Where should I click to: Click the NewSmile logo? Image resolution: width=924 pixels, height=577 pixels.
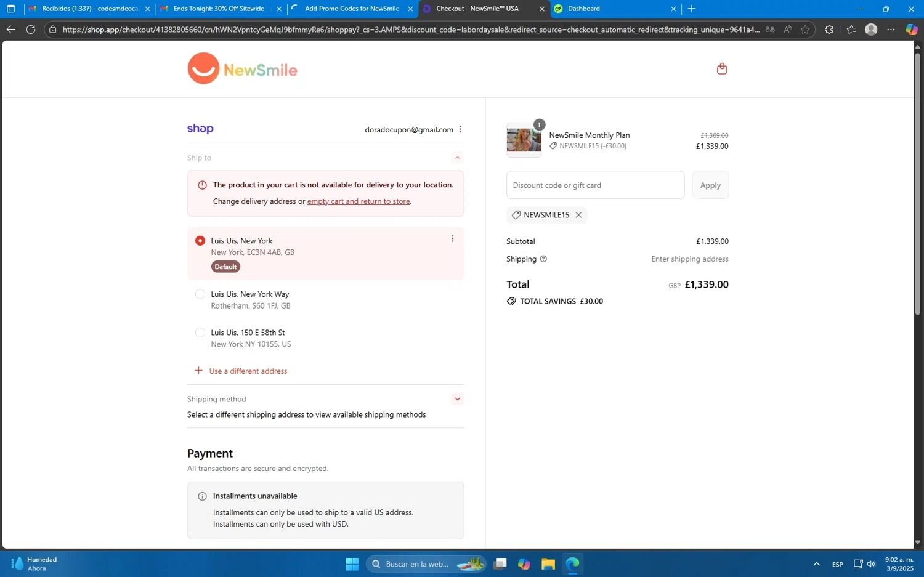(x=242, y=68)
